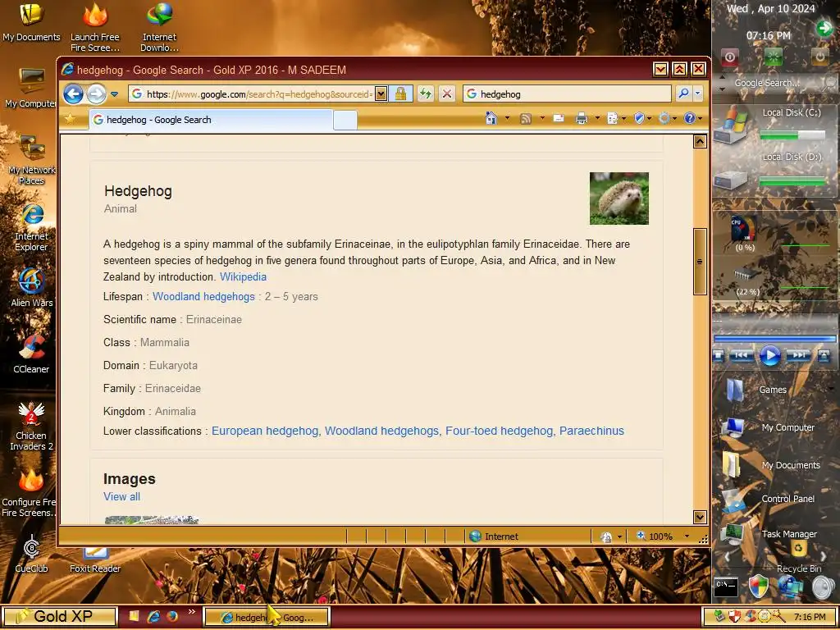
Task: Open the Four-toed hedgehog link
Action: click(499, 431)
